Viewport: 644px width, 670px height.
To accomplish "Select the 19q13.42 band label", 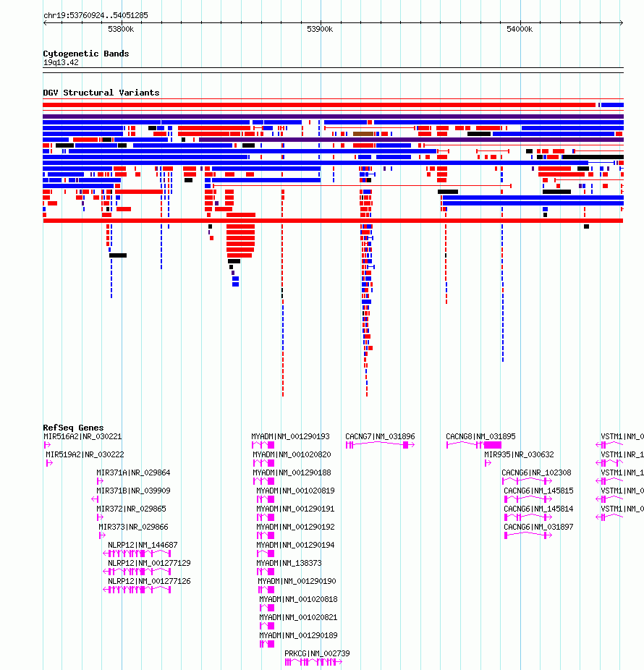I will [61, 62].
